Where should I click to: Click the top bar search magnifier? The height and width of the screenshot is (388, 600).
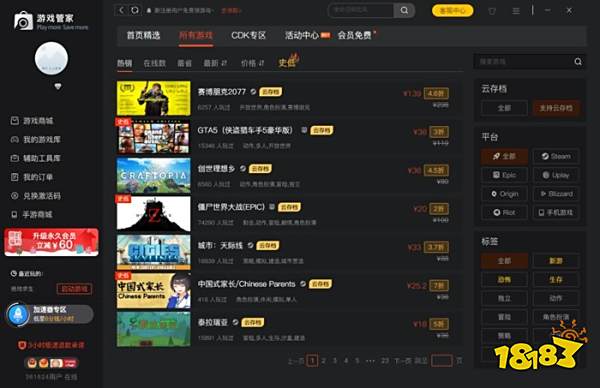coord(404,10)
